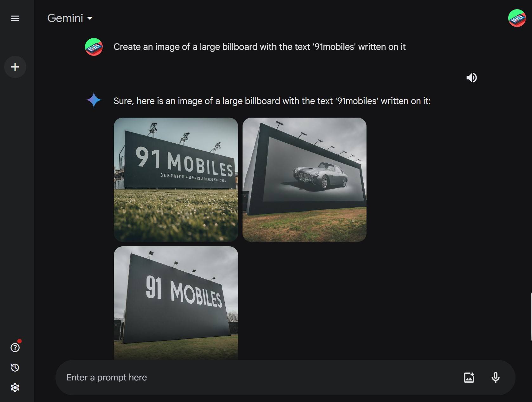The width and height of the screenshot is (532, 402).
Task: Select the user prompt message text
Action: (x=260, y=47)
